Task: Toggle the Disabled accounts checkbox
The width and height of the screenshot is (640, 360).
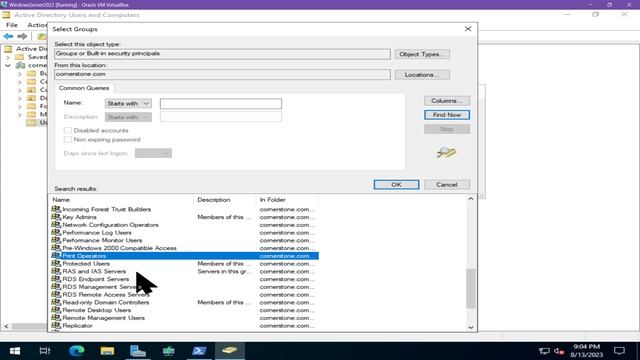Action: 68,130
